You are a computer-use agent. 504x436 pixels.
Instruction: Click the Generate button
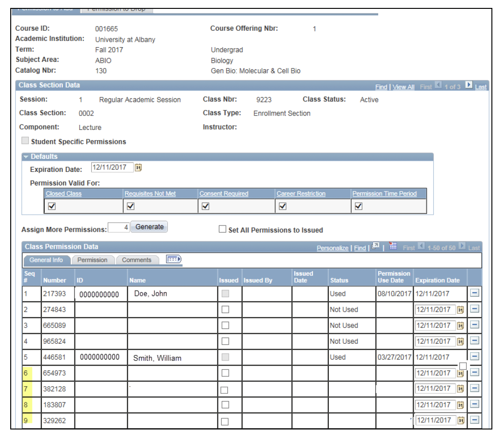(x=149, y=227)
